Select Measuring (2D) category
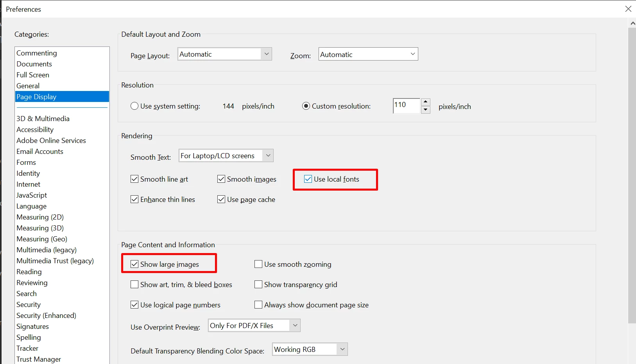The height and width of the screenshot is (364, 636). coord(62,217)
